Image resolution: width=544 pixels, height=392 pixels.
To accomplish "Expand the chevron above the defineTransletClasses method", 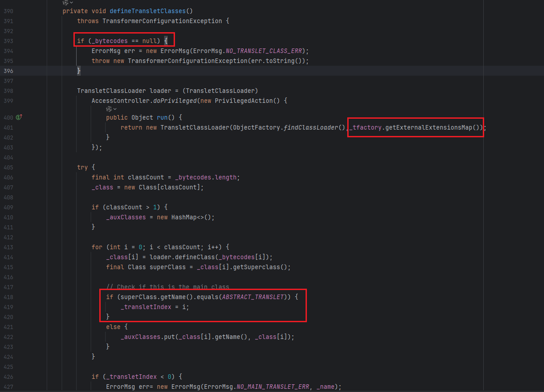I will click(x=72, y=3).
